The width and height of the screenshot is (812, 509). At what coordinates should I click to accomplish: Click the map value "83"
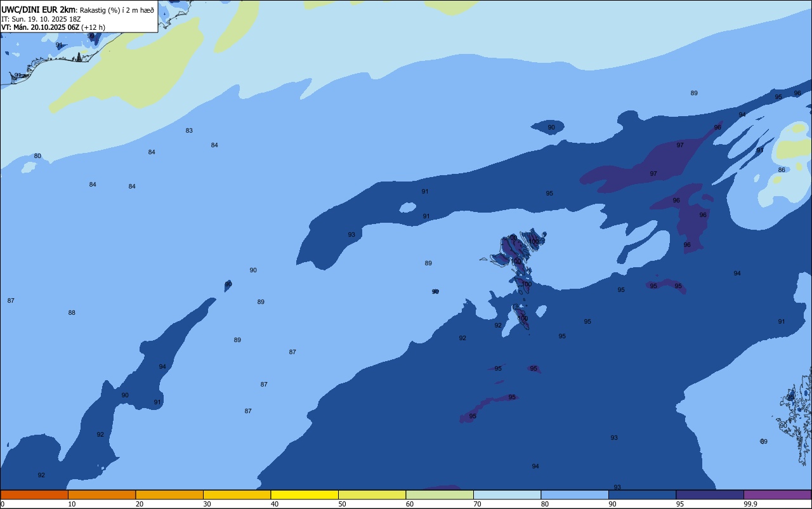(x=189, y=131)
